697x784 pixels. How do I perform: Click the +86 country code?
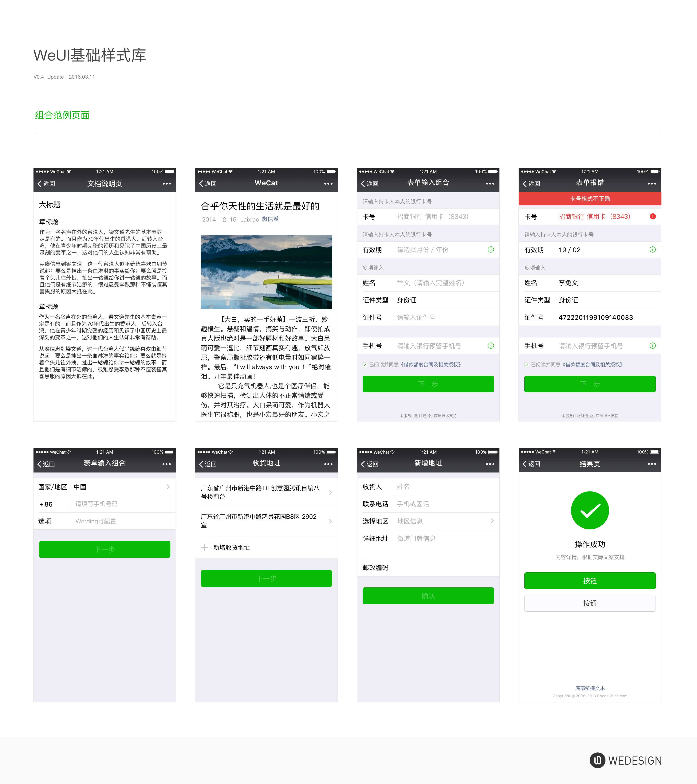46,504
